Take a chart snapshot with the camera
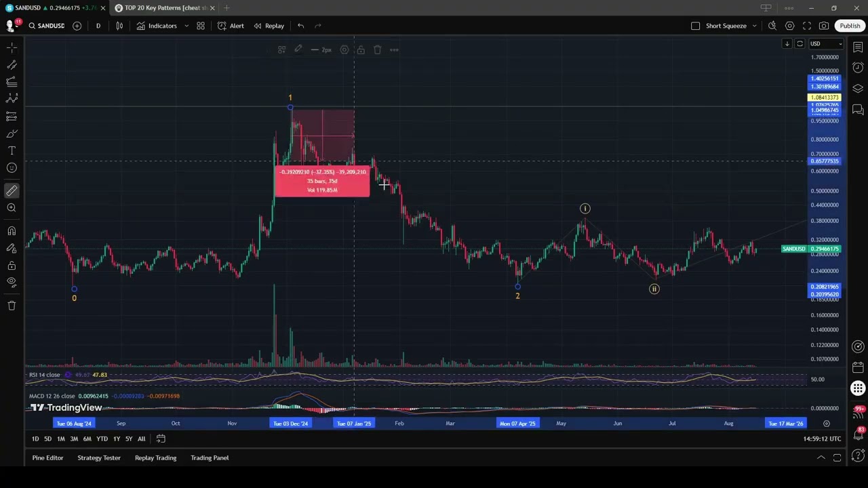 823,26
